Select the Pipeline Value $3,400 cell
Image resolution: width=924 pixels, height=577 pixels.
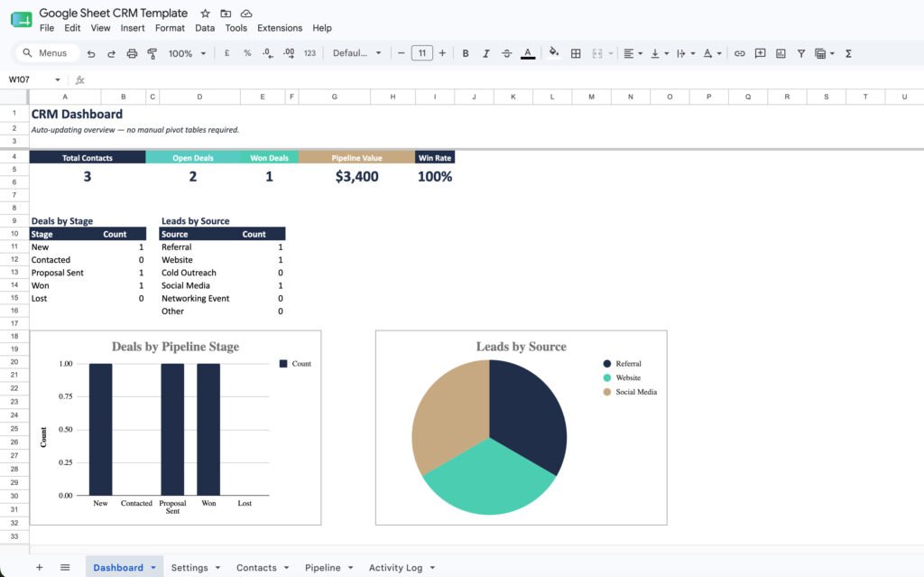pyautogui.click(x=356, y=176)
